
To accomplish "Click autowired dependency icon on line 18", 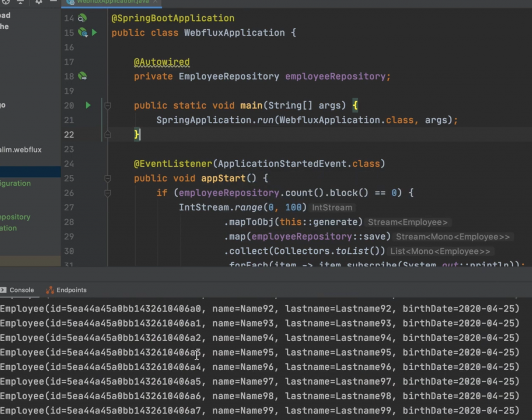I will (x=82, y=76).
